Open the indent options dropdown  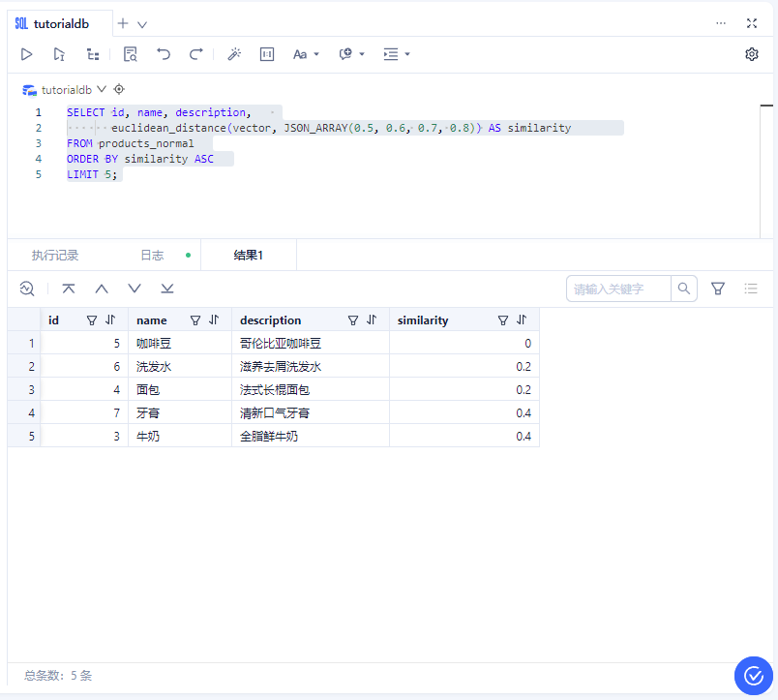click(x=397, y=54)
